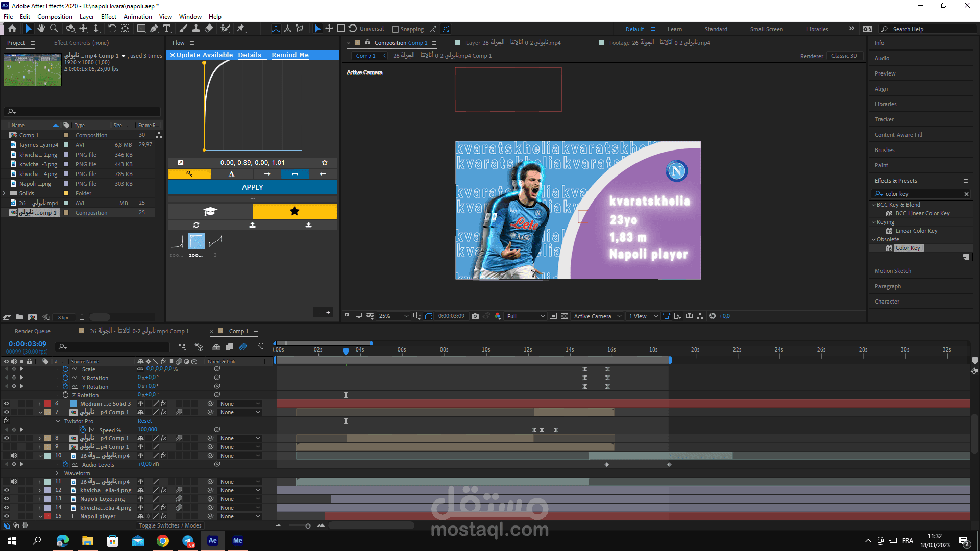Select the Rectangle shape tool
The width and height of the screenshot is (980, 551).
point(141,29)
